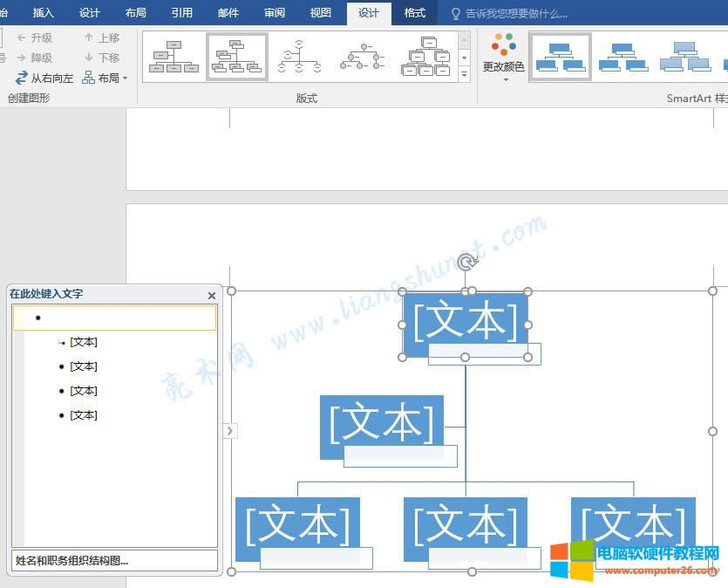728x588 pixels.
Task: Select the third SmartArt style thumbnail
Action: [x=685, y=57]
